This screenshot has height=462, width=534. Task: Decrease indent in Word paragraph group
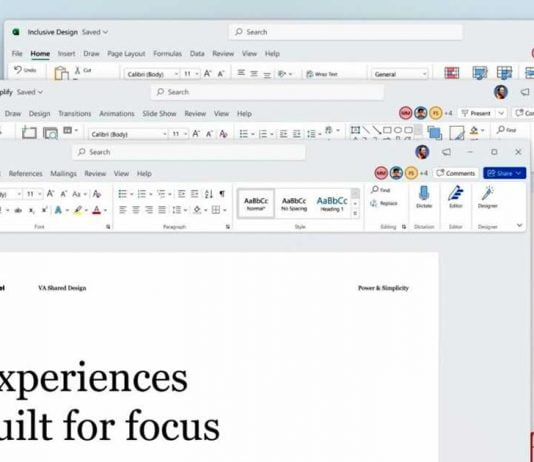182,194
